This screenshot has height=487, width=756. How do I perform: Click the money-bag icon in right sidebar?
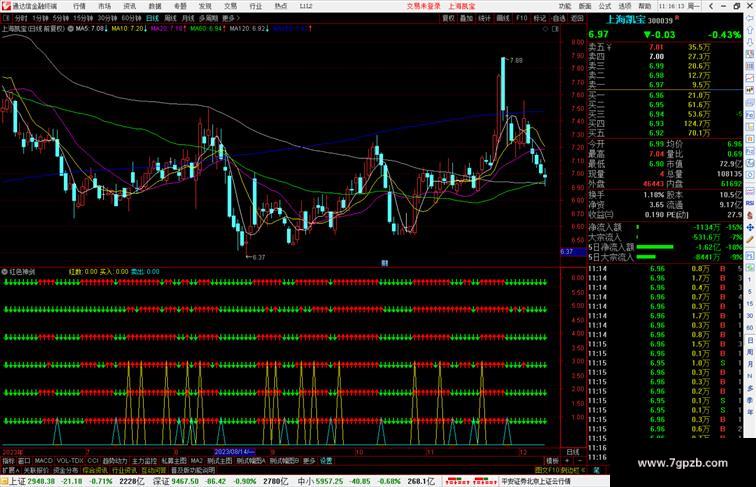750,215
